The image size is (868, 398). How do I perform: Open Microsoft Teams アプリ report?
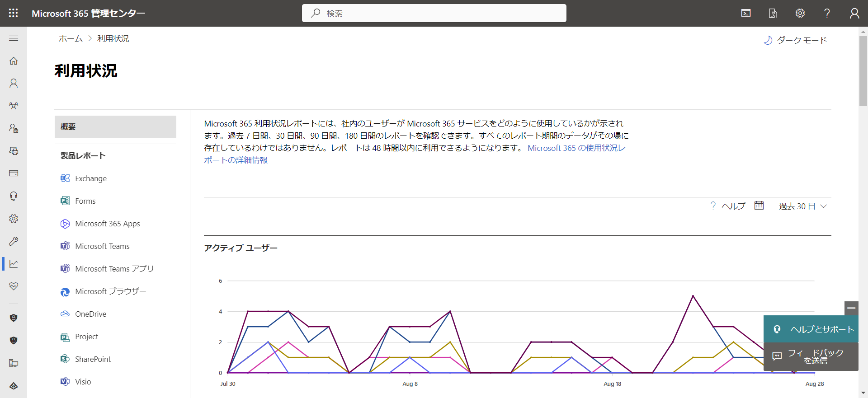[115, 269]
